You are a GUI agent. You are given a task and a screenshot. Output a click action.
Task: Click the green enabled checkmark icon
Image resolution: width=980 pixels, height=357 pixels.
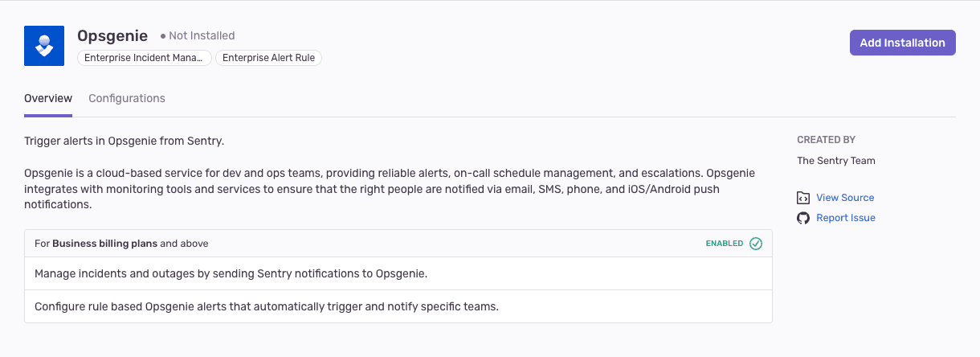756,244
